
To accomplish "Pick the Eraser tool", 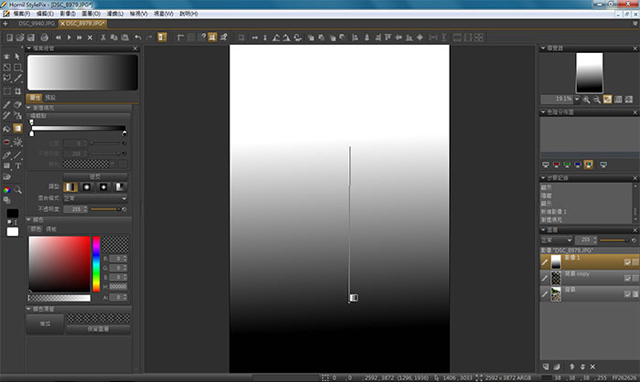I will (x=18, y=105).
